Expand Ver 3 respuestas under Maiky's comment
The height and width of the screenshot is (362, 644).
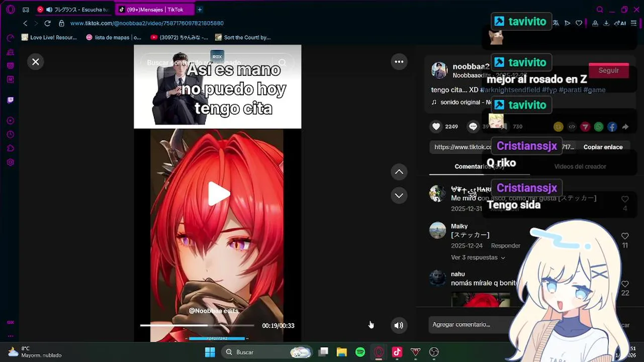478,257
